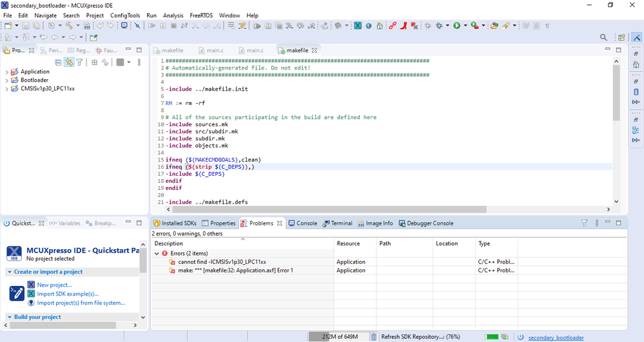Click the green bug Debug icon

(x=440, y=26)
